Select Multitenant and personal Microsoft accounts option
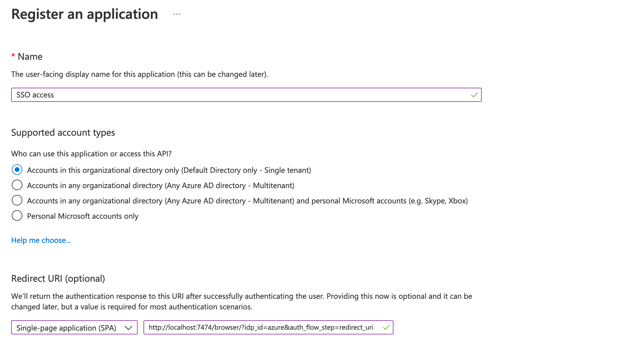 click(x=17, y=200)
